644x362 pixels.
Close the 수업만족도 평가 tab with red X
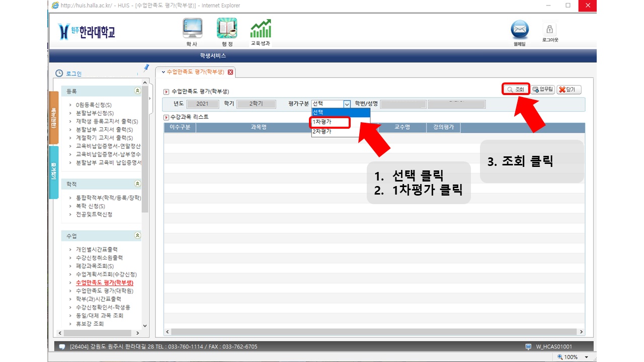(x=230, y=72)
